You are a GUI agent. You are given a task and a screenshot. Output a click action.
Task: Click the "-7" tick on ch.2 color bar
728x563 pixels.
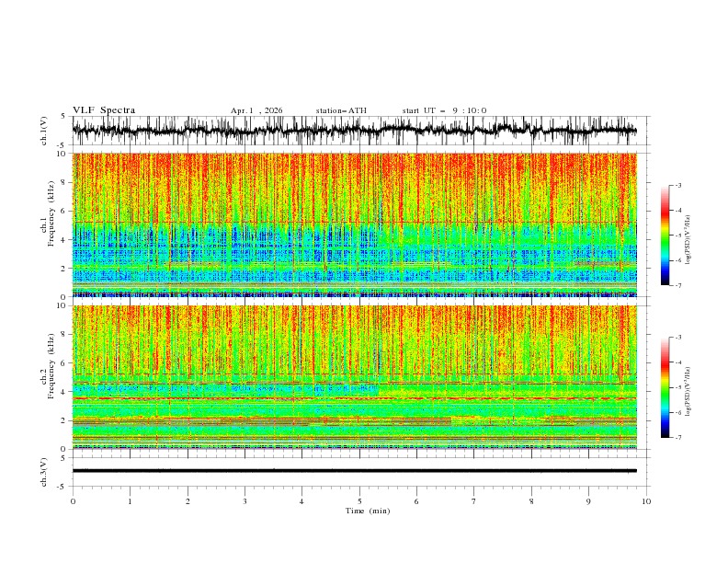pyautogui.click(x=677, y=438)
